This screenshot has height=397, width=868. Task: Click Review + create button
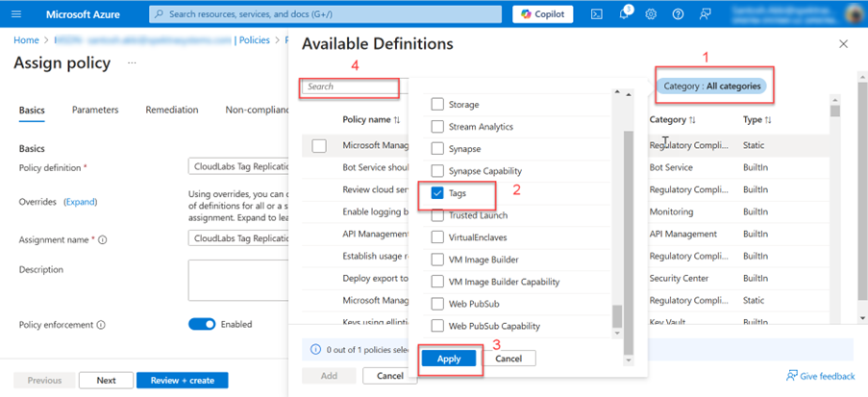pos(182,381)
